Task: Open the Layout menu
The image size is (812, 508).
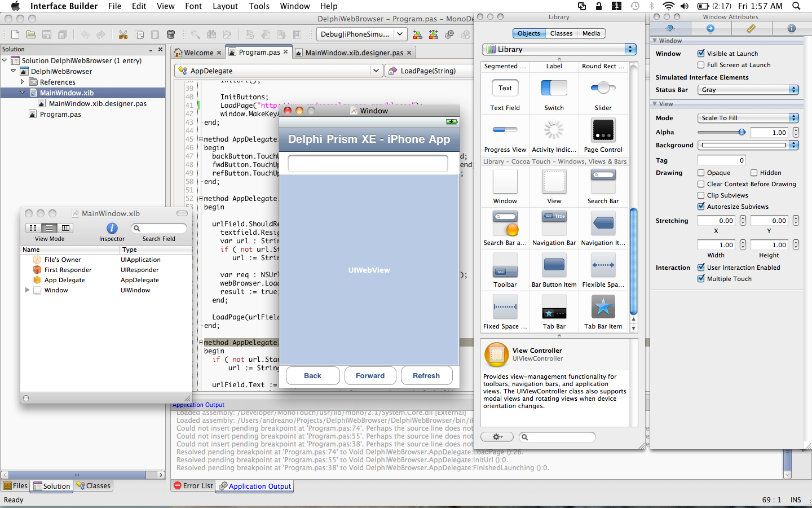Action: click(225, 6)
